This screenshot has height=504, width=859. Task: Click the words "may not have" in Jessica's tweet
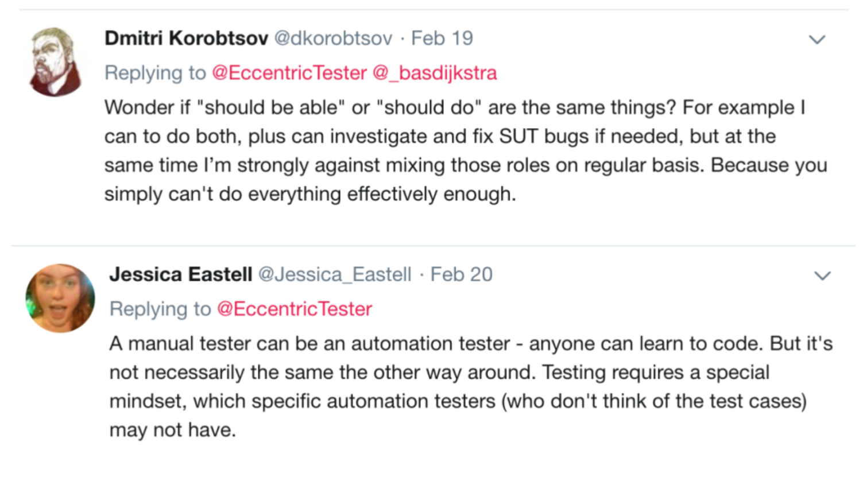172,430
